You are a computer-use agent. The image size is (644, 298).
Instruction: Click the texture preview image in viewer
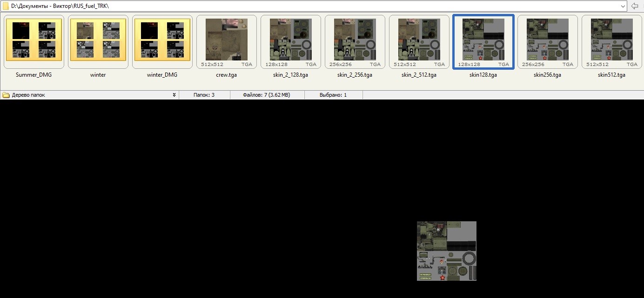[447, 251]
